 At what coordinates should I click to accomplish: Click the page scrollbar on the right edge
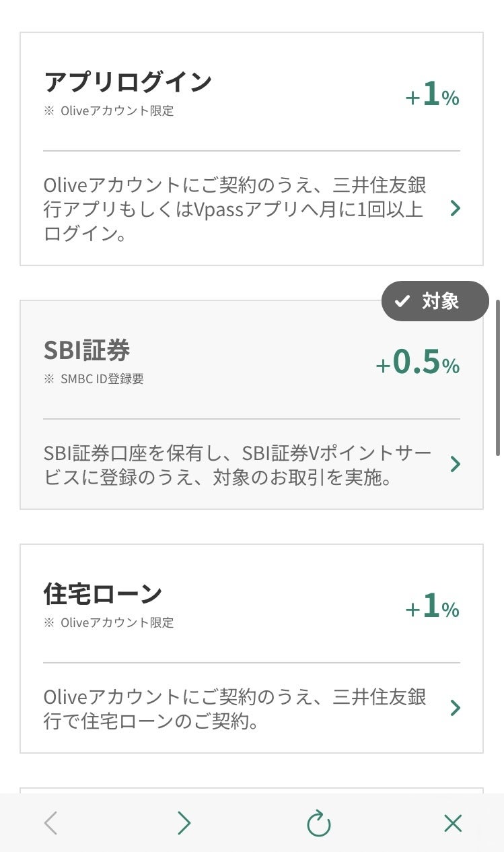498,377
